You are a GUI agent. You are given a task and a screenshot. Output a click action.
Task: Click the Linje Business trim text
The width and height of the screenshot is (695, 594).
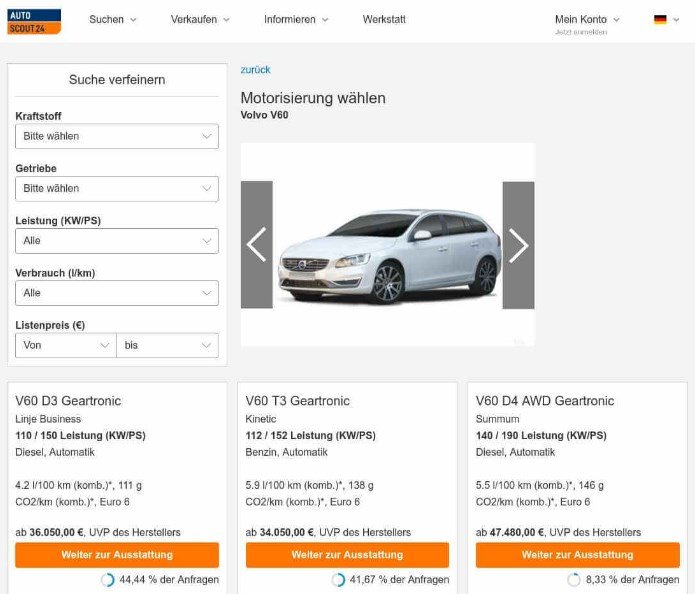pos(48,419)
